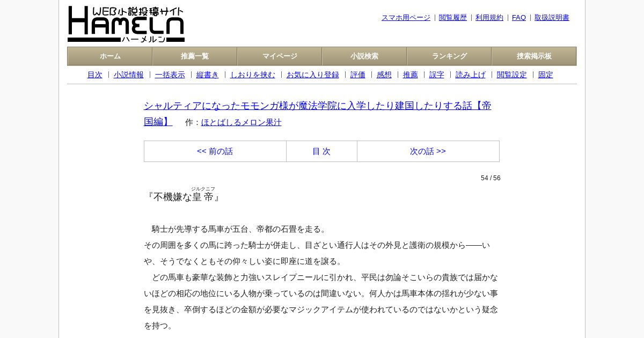Open 目 次 in chapter navigation
The height and width of the screenshot is (338, 644).
click(x=321, y=151)
